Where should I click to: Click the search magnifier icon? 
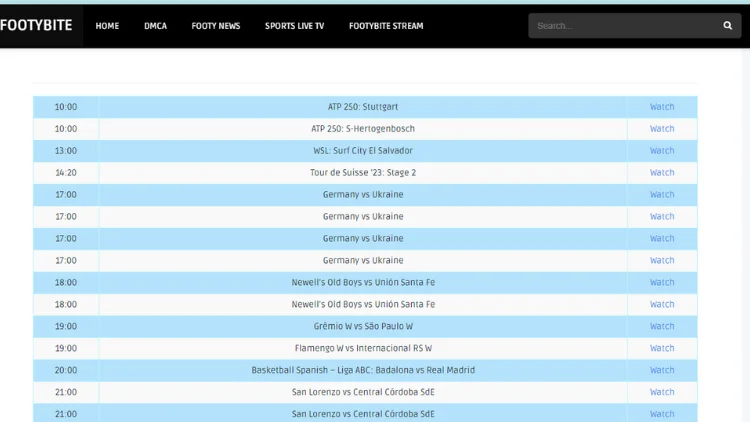point(727,26)
